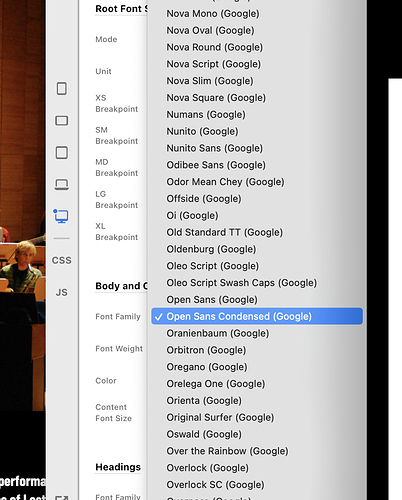The height and width of the screenshot is (500, 402).
Task: Select the MD tablet breakpoint icon
Action: tap(62, 152)
